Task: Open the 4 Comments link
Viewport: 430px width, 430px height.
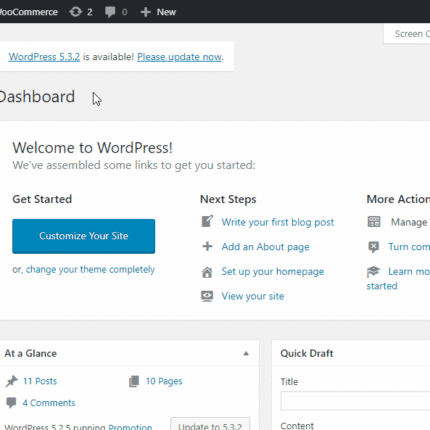Action: pos(49,403)
